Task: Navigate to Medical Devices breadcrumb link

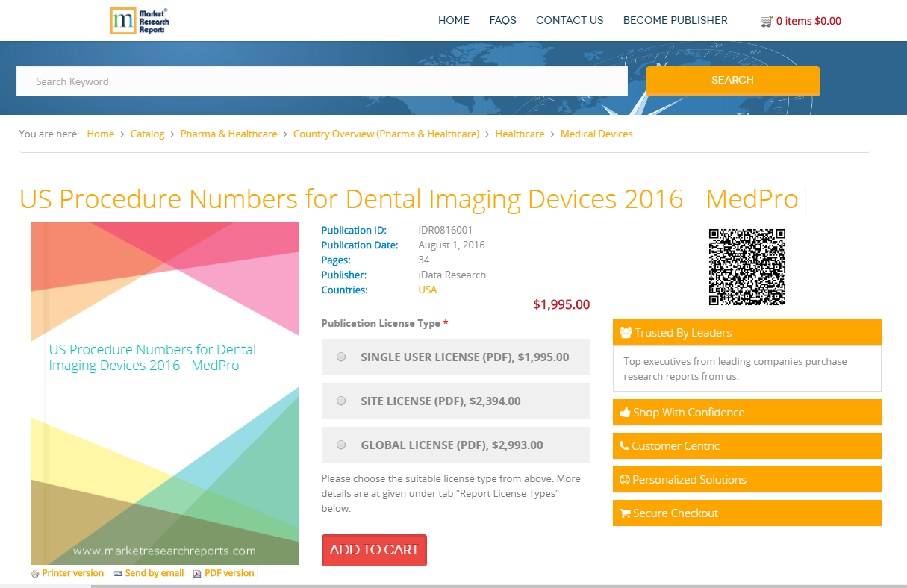Action: (596, 134)
